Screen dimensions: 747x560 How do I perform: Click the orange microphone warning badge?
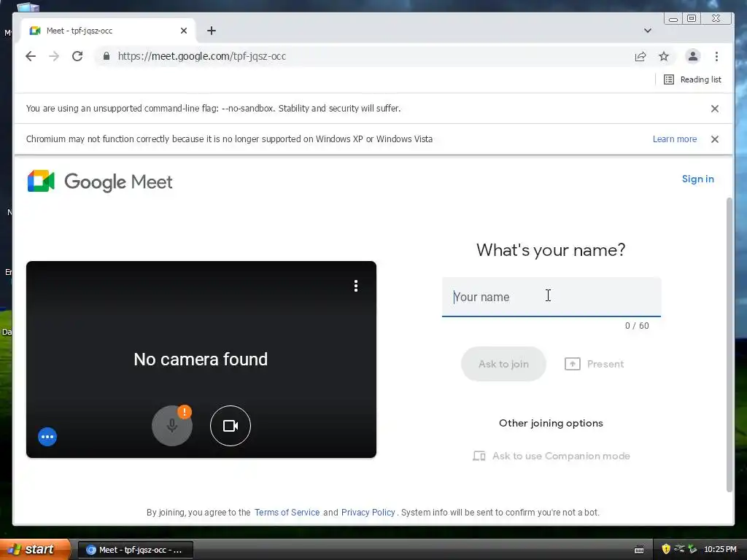tap(185, 412)
